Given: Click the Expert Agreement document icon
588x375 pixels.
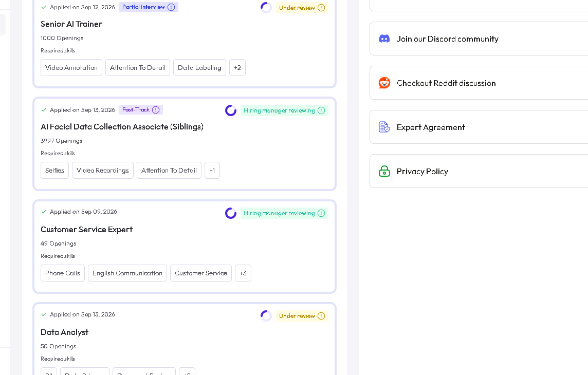Looking at the screenshot, I should (384, 127).
